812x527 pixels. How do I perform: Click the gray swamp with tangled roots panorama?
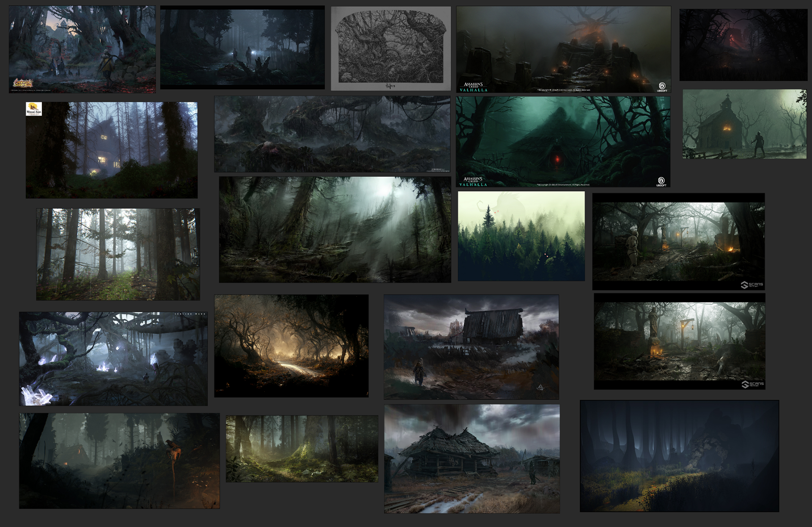tap(332, 134)
